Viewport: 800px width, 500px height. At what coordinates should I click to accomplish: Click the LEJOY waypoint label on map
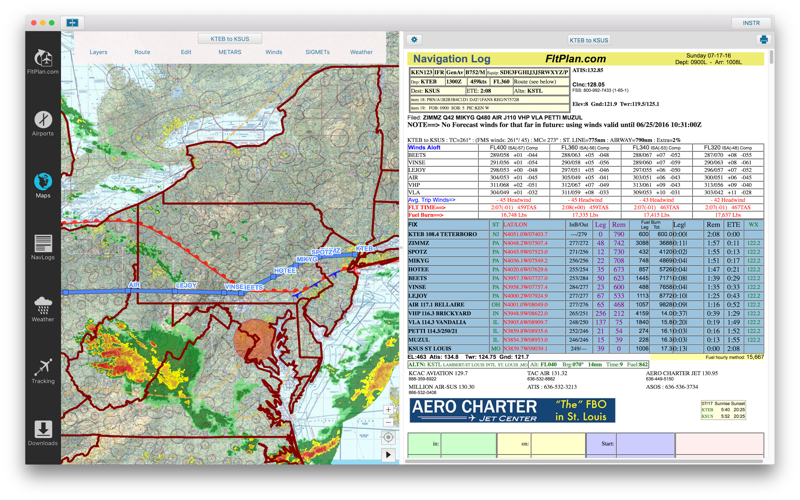tap(186, 286)
